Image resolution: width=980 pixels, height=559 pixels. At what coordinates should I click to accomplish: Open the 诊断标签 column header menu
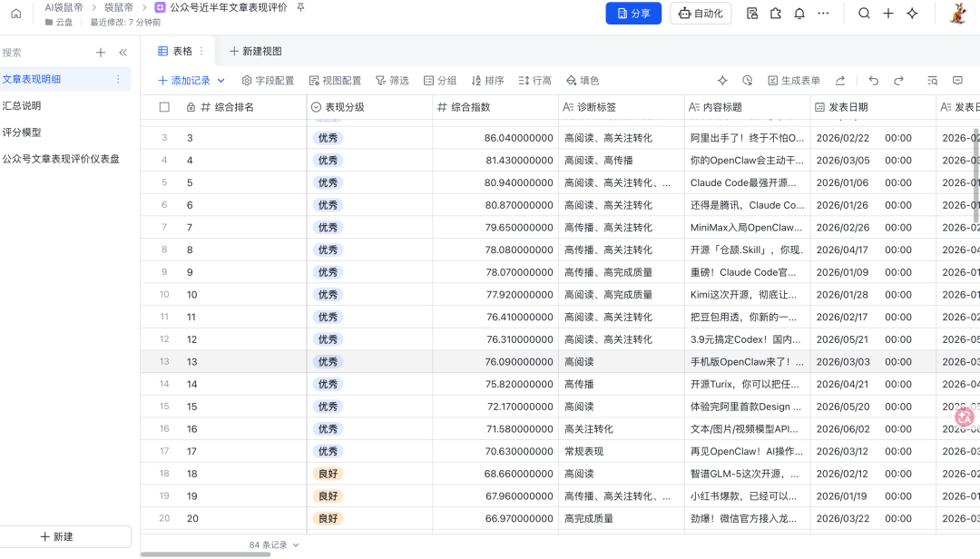pyautogui.click(x=622, y=107)
